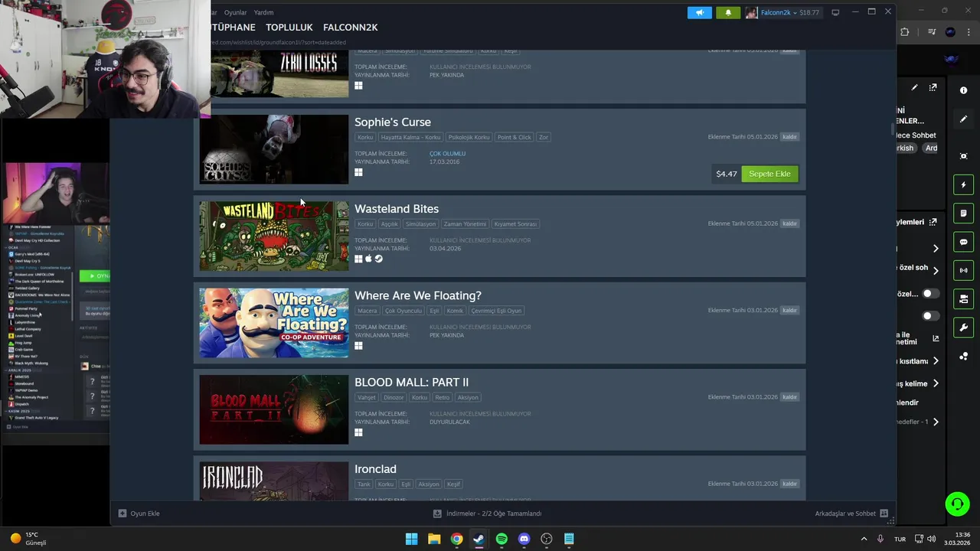Click the capture frame icon in sidebar
The image size is (980, 551).
pyautogui.click(x=963, y=156)
